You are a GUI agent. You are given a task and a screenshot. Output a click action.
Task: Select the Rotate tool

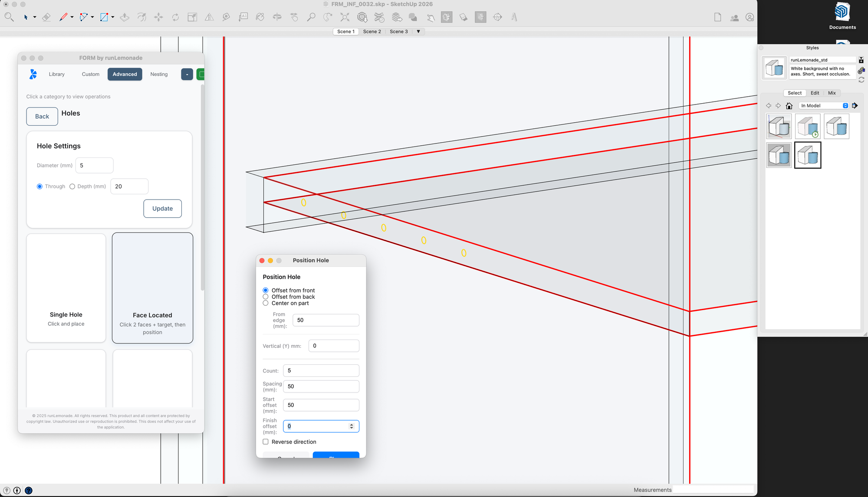[175, 17]
